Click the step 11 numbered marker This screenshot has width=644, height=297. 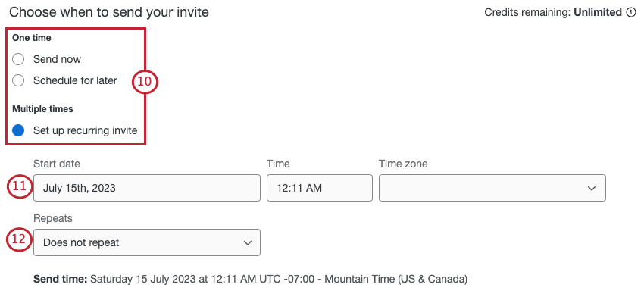coord(19,186)
